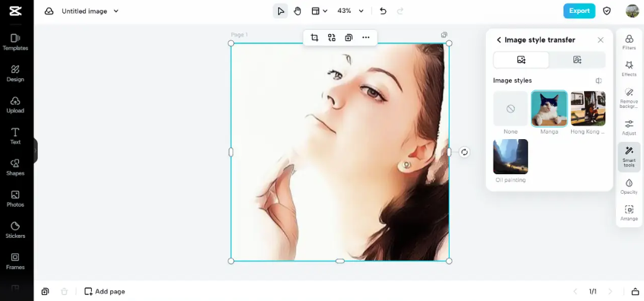Open the Opacity tool
The width and height of the screenshot is (644, 301).
click(629, 186)
